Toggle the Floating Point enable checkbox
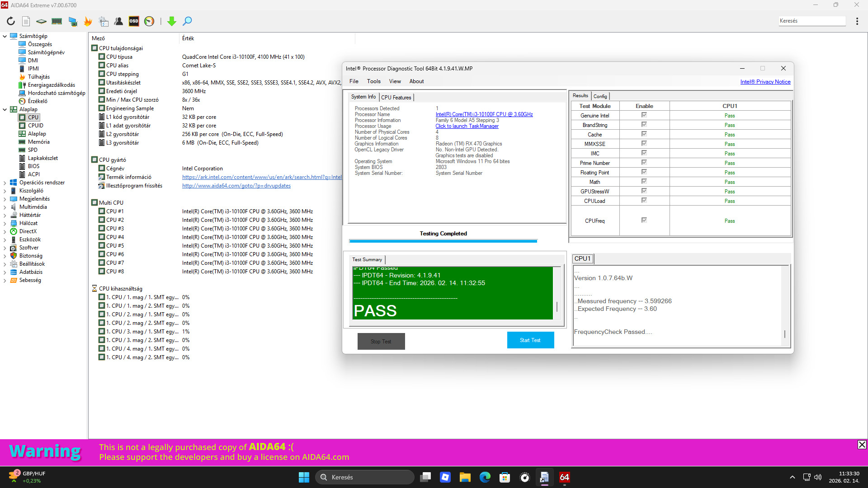 644,172
